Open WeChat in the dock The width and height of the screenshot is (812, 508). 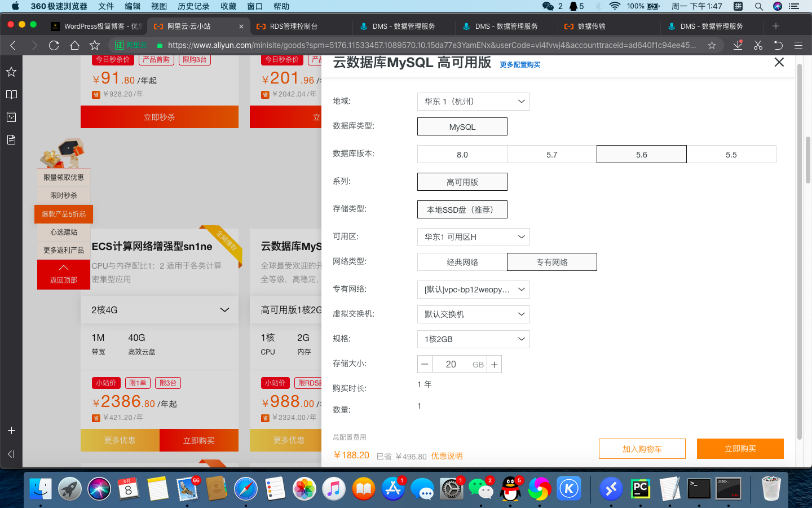click(480, 489)
